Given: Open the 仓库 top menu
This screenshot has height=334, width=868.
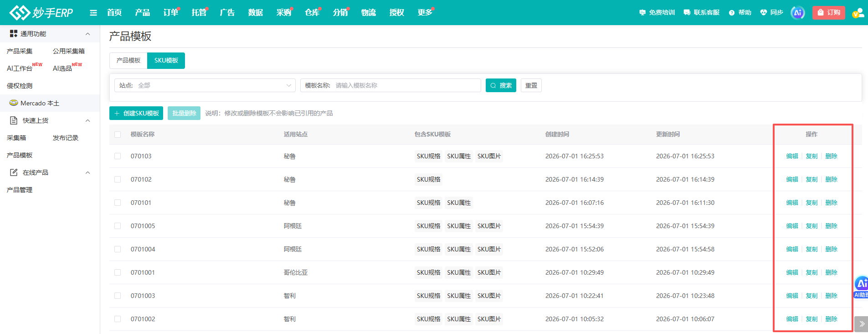Looking at the screenshot, I should click(x=312, y=12).
